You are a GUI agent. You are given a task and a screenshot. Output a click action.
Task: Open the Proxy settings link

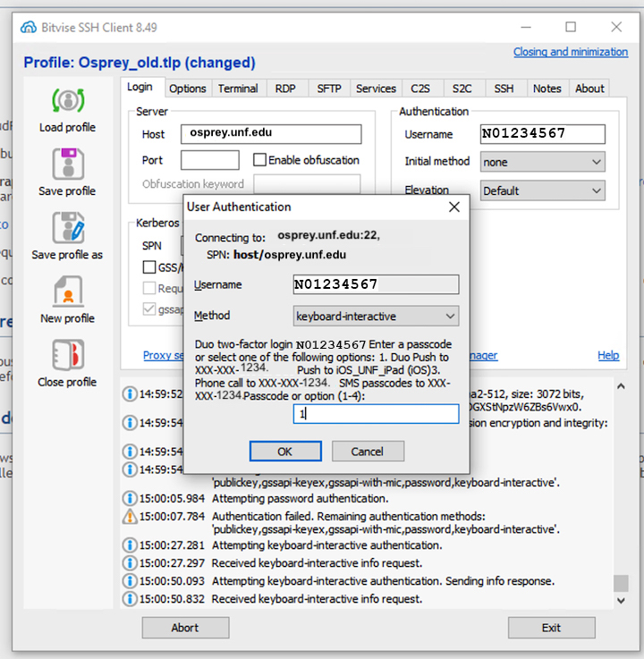pos(164,355)
